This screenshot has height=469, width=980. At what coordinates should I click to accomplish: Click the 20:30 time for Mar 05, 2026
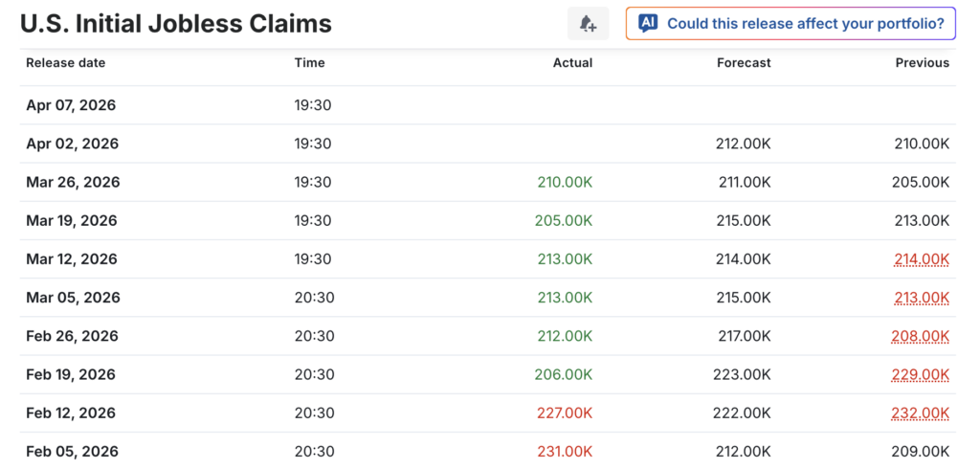tap(314, 298)
